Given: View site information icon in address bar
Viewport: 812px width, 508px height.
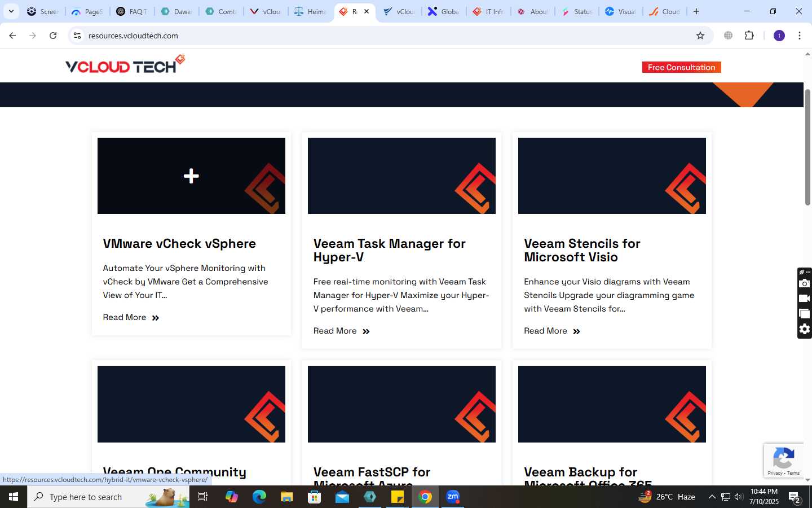Looking at the screenshot, I should tap(77, 36).
